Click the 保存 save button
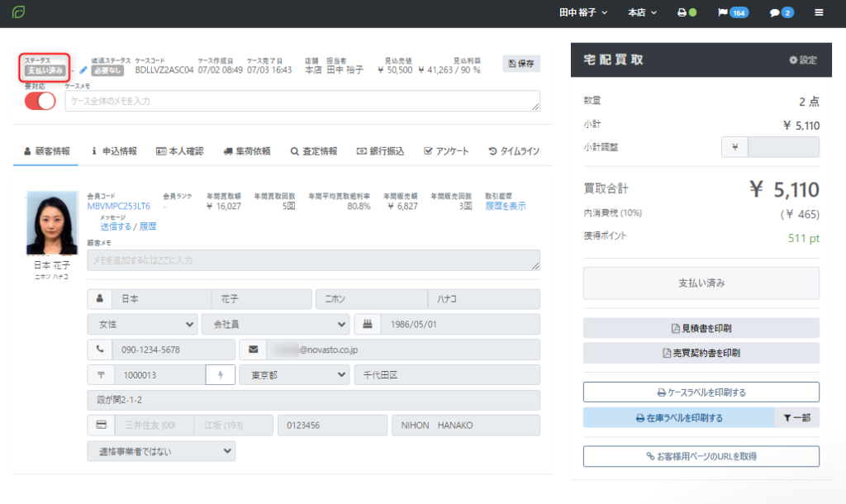The height and width of the screenshot is (504, 846). 521,64
